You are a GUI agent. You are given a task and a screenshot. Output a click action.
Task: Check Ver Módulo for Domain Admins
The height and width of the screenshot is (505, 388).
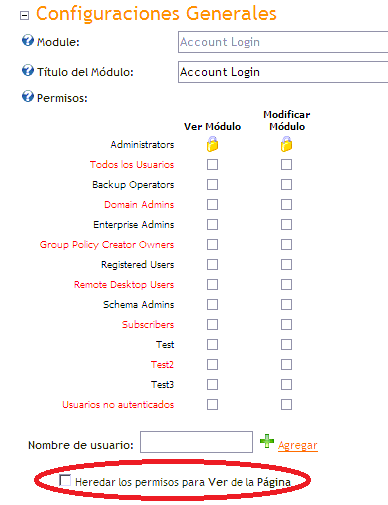(x=212, y=204)
